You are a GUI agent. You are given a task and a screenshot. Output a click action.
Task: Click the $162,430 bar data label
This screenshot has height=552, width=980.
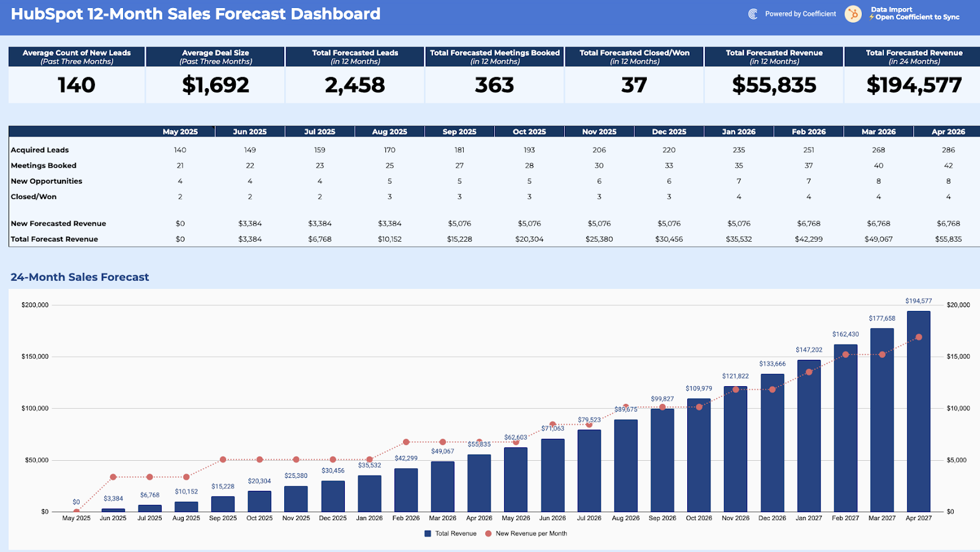pos(845,334)
